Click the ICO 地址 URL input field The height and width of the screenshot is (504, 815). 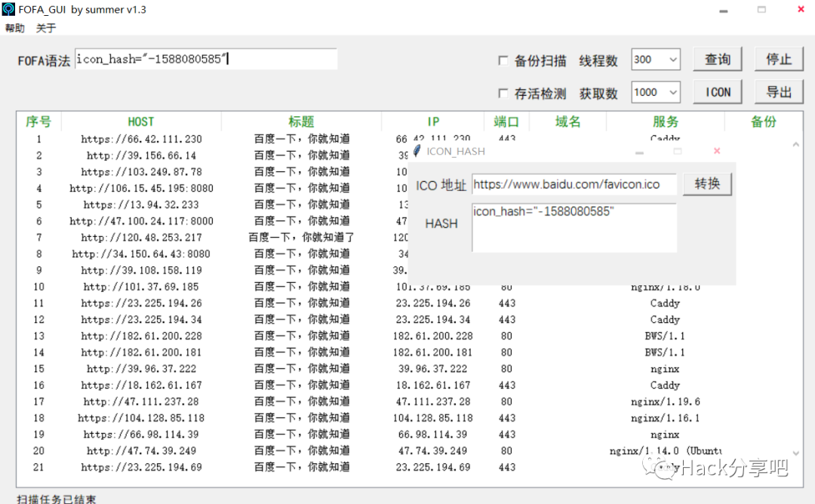[x=574, y=184]
